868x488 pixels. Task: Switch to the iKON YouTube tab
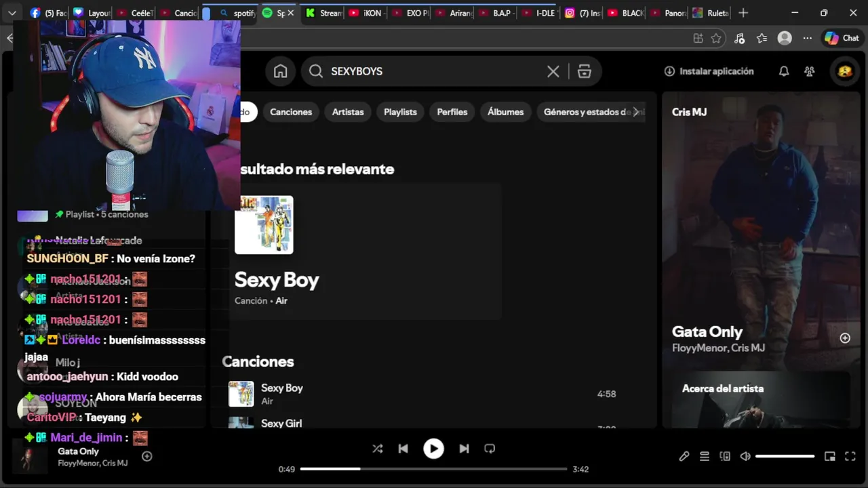point(366,13)
